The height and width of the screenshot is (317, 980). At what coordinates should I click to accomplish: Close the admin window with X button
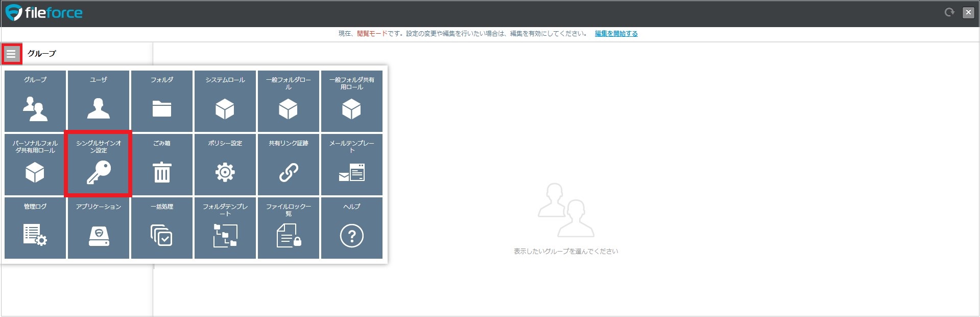[x=968, y=13]
